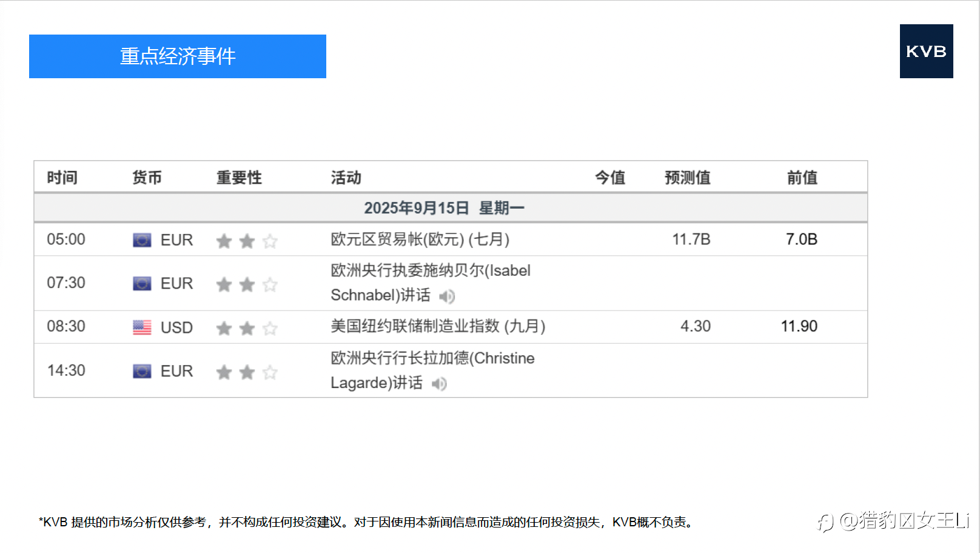
Task: Click the forecast value 11.7B
Action: [x=691, y=240]
